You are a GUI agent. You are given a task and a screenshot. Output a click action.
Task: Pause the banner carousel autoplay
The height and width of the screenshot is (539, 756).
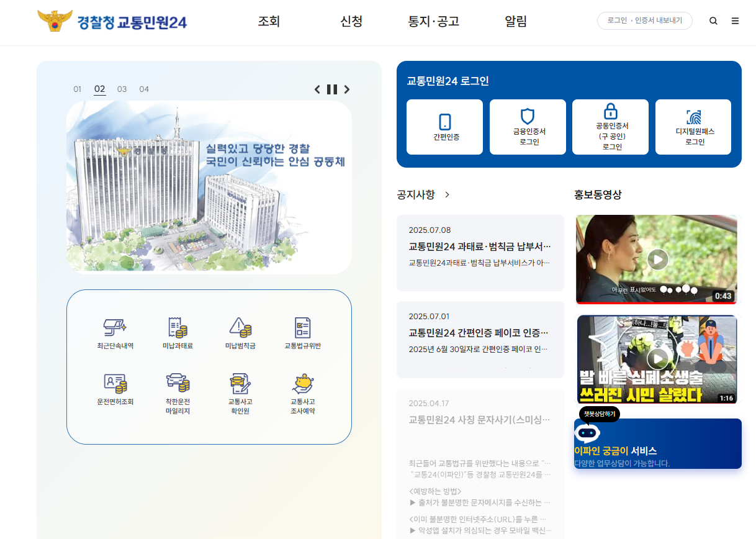331,89
